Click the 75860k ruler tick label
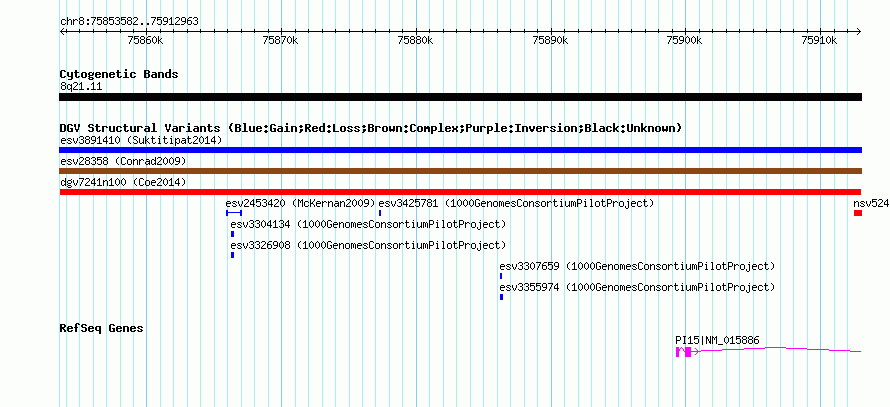Image resolution: width=890 pixels, height=407 pixels. [146, 40]
